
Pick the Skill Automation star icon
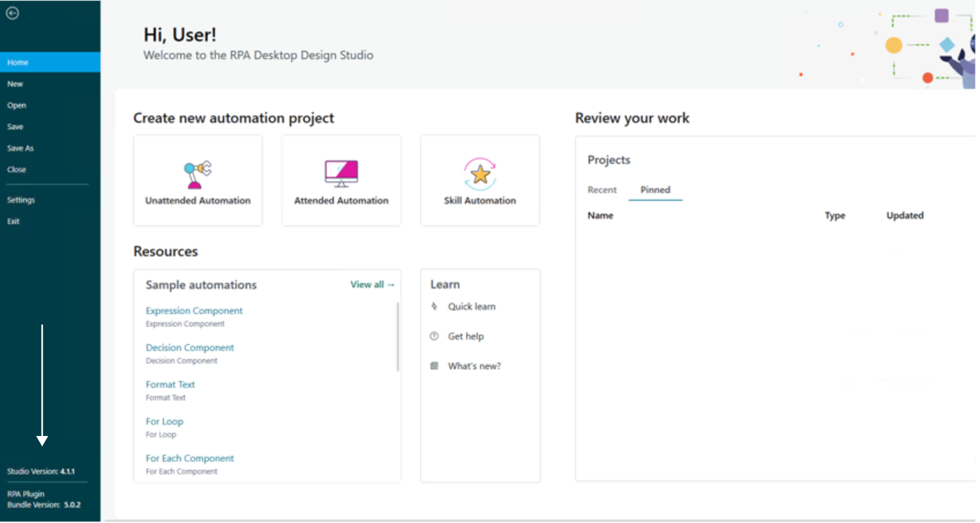coord(480,174)
